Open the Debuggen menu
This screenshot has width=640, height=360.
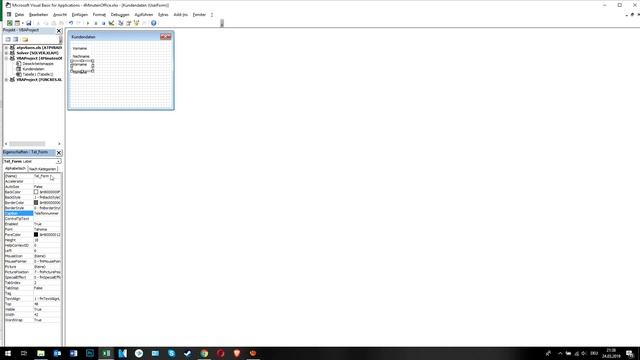pos(120,15)
